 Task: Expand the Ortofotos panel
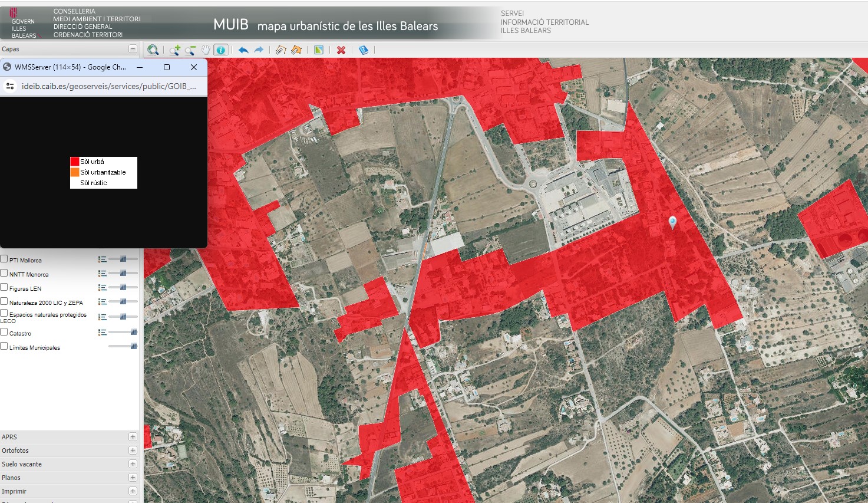(133, 451)
